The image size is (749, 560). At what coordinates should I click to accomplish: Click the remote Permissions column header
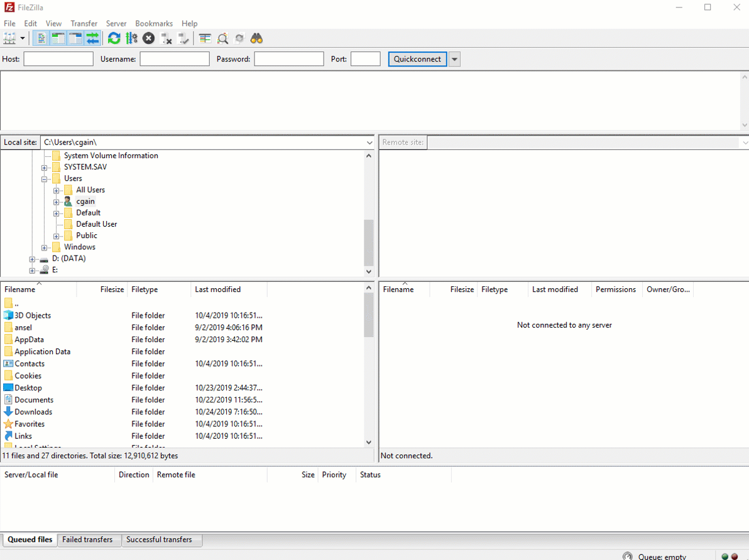616,289
